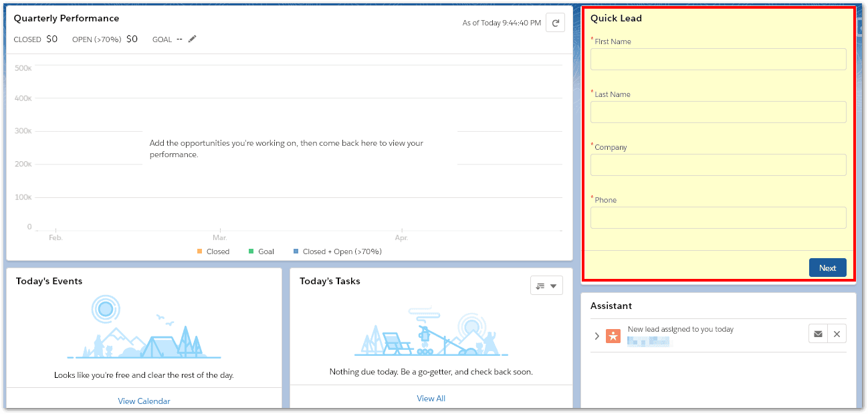
Task: Click the email envelope icon in Assistant
Action: click(818, 334)
